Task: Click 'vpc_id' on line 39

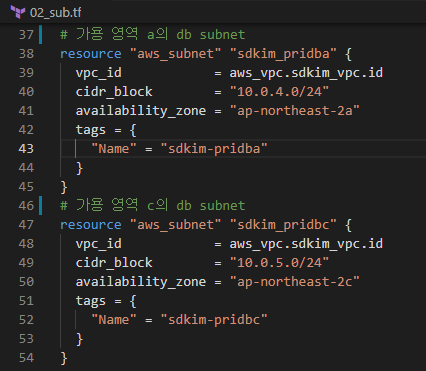Action: coord(99,73)
